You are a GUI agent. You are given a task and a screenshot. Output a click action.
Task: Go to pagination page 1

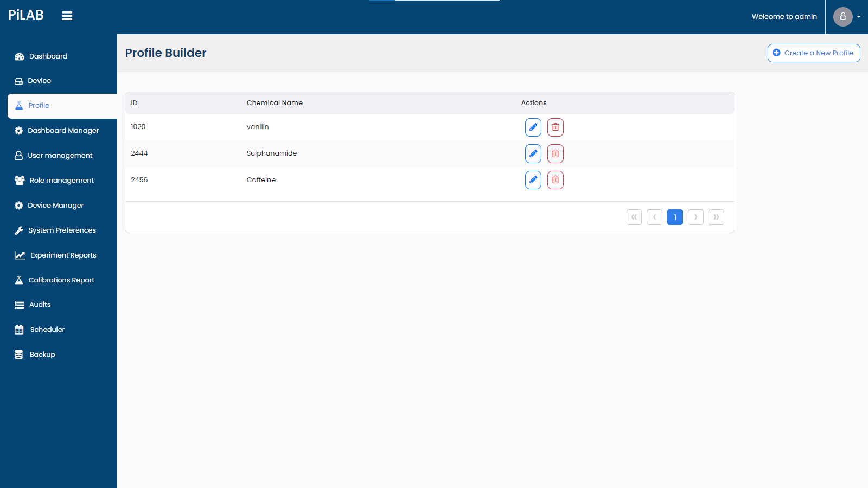click(675, 217)
